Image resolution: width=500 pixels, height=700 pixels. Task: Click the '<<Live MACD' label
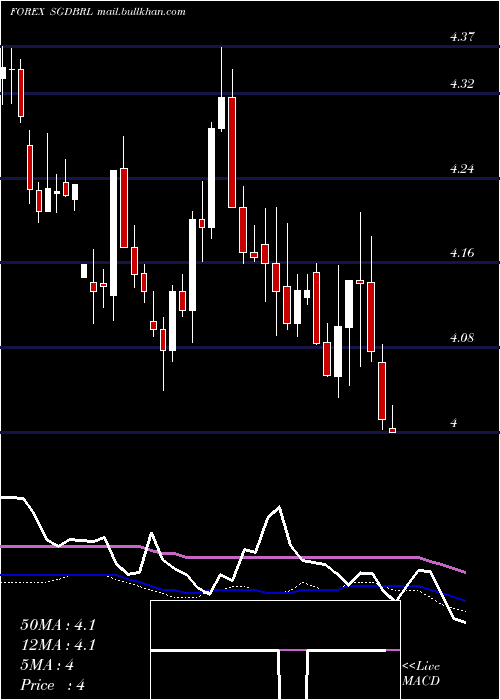click(421, 674)
